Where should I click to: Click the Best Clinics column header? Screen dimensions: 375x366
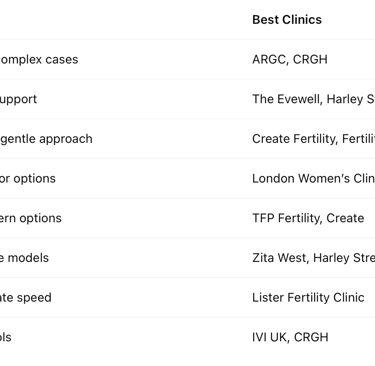pos(287,20)
